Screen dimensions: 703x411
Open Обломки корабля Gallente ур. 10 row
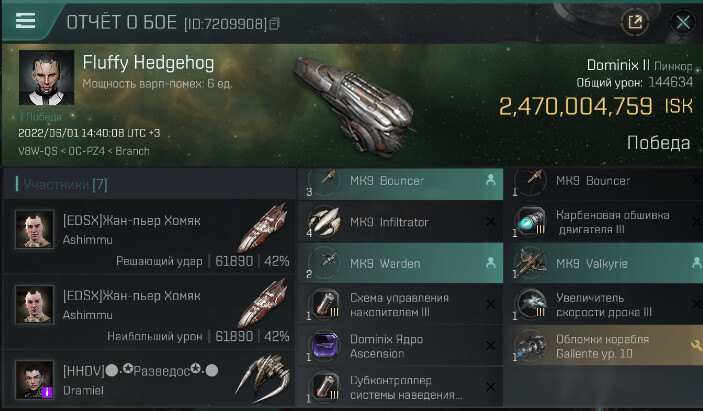603,346
